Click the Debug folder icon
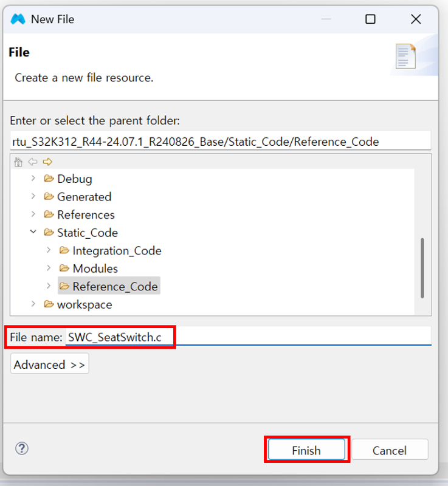This screenshot has height=486, width=448. [49, 179]
